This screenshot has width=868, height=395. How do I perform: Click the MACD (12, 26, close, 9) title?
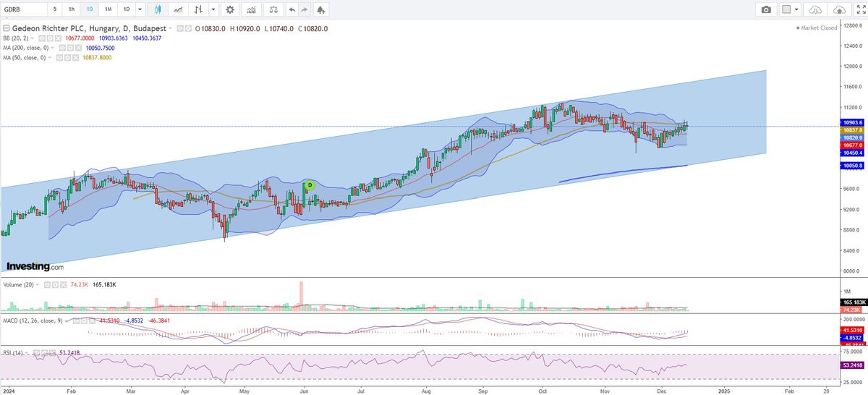33,320
